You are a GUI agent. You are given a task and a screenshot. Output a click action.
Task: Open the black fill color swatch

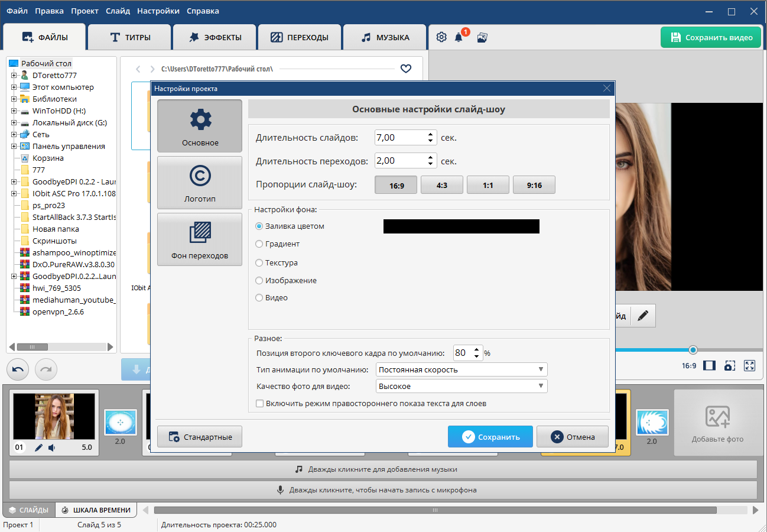[461, 226]
